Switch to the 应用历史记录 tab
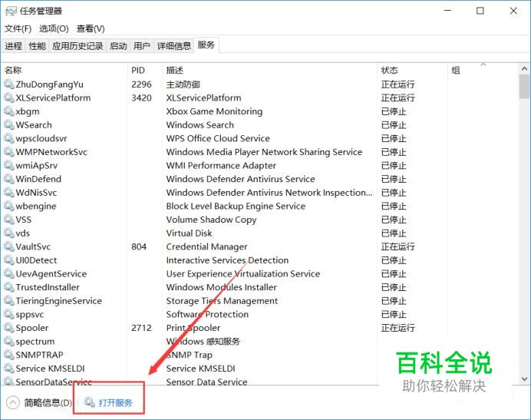The width and height of the screenshot is (531, 420). [78, 46]
